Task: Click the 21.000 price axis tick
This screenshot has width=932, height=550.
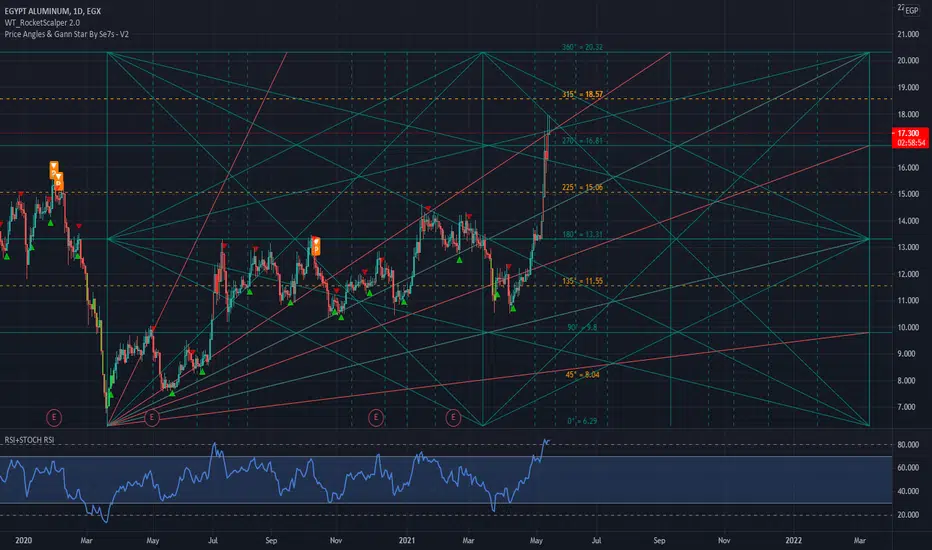Action: coord(908,34)
